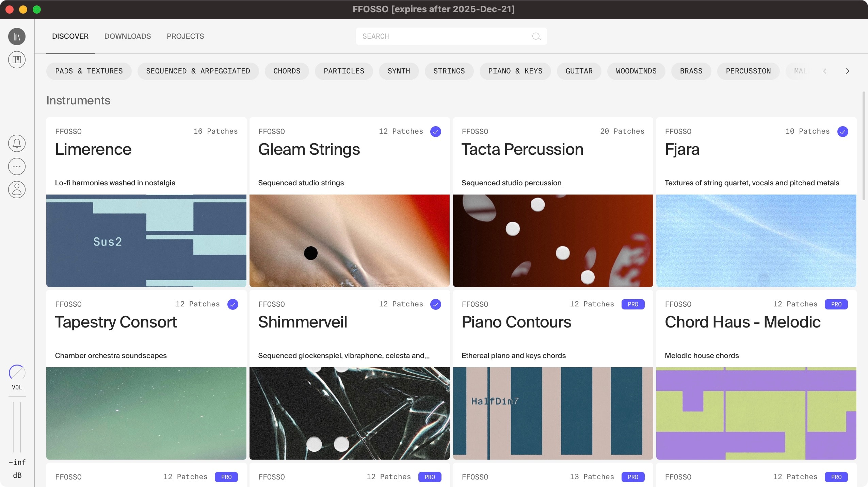
Task: Open the user account profile icon
Action: point(17,189)
